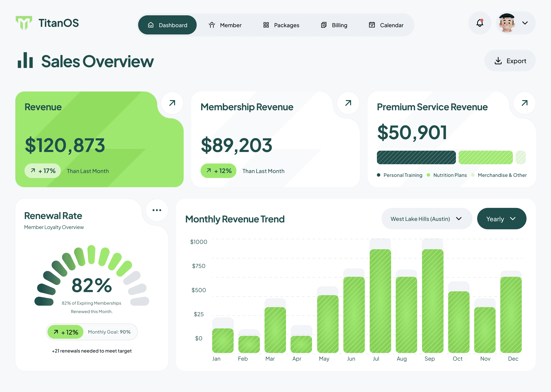Screen dimensions: 551x392
Task: Click the Merchandise & Other progress segment
Action: tap(520, 157)
